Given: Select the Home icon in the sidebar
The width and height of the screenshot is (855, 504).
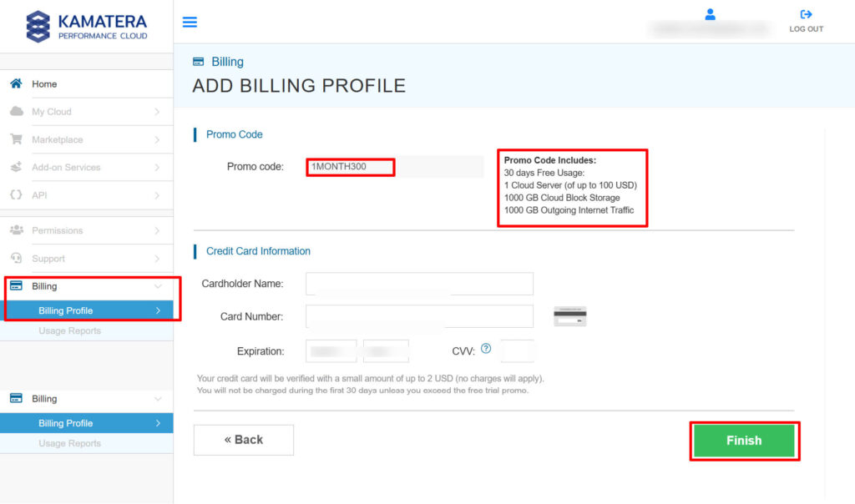Looking at the screenshot, I should point(17,83).
